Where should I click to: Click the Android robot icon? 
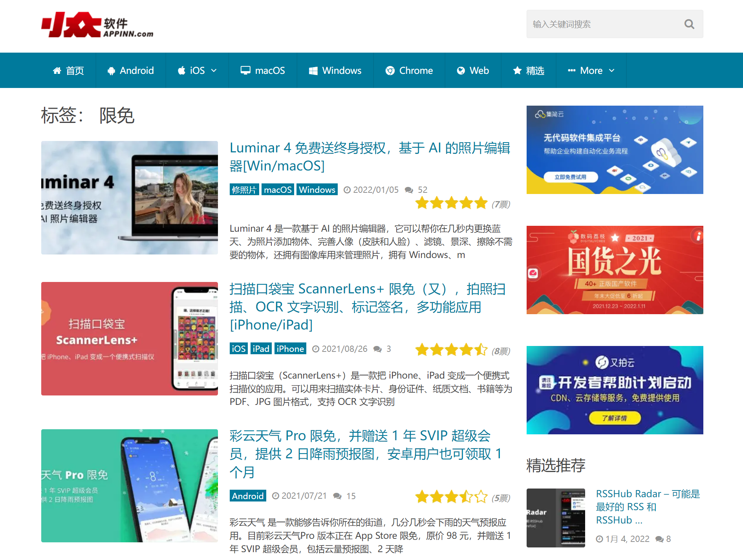112,71
